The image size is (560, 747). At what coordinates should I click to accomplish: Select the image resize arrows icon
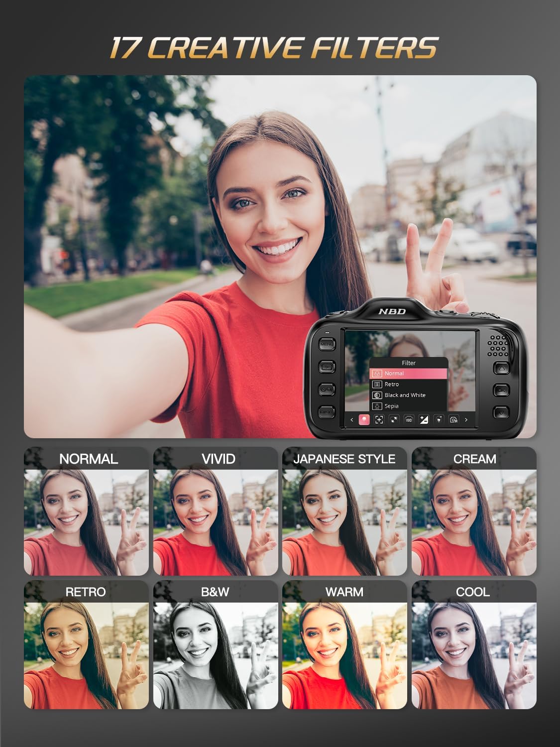coord(394,420)
